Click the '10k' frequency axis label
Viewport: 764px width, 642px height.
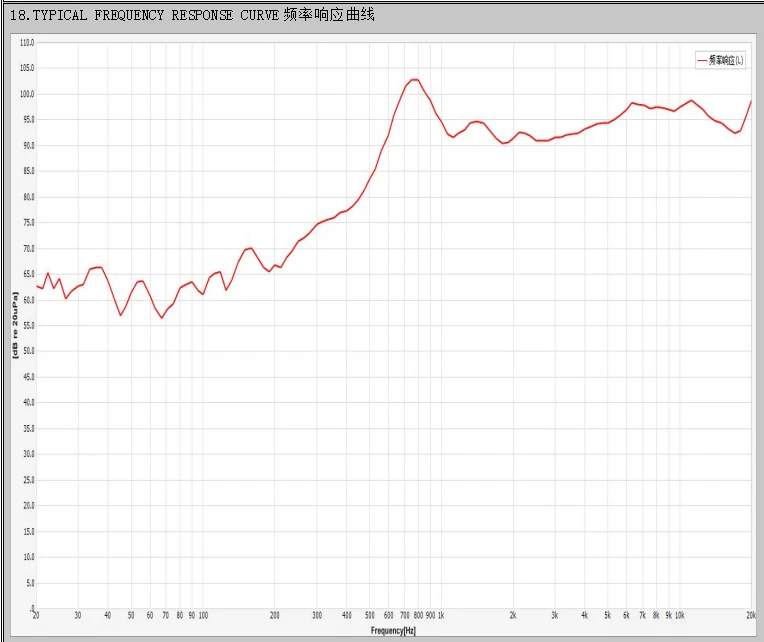pyautogui.click(x=680, y=616)
